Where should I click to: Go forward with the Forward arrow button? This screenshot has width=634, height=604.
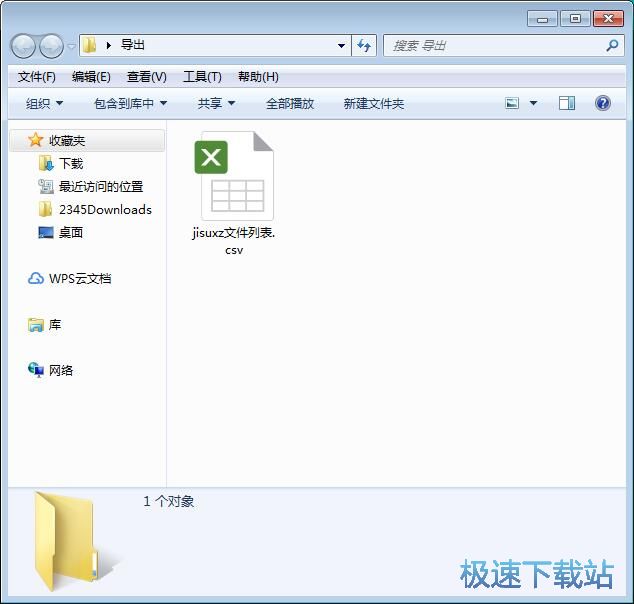tap(51, 46)
